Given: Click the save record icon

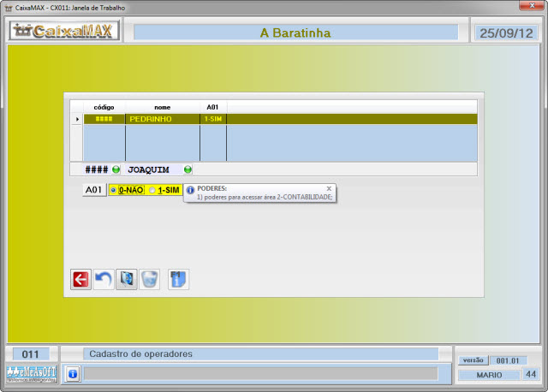Looking at the screenshot, I should tap(126, 279).
